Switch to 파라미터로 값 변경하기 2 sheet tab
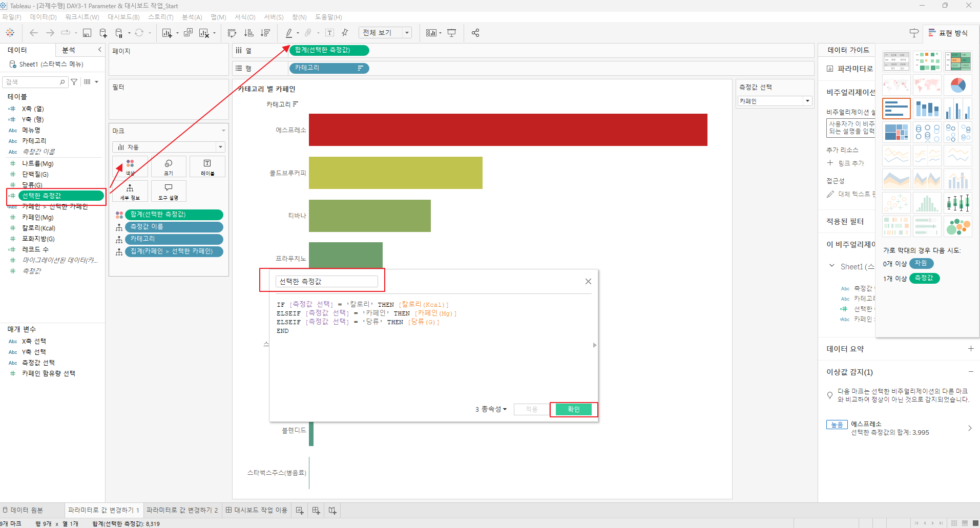The width and height of the screenshot is (980, 528). pyautogui.click(x=182, y=510)
